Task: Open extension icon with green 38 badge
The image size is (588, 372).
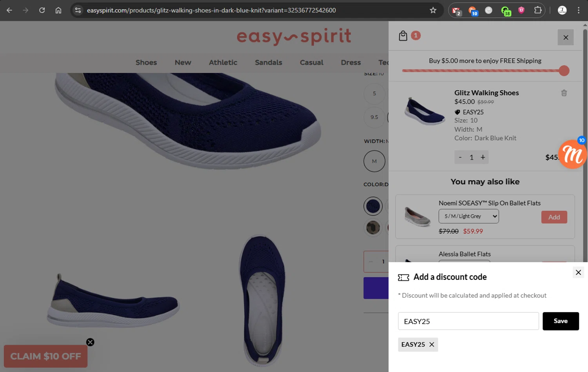Action: coord(505,11)
